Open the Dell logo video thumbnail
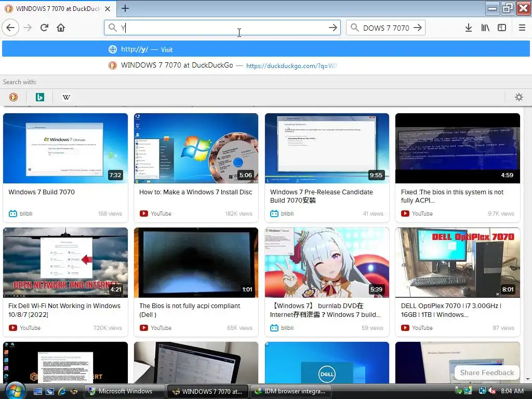532x399 pixels. pyautogui.click(x=327, y=363)
